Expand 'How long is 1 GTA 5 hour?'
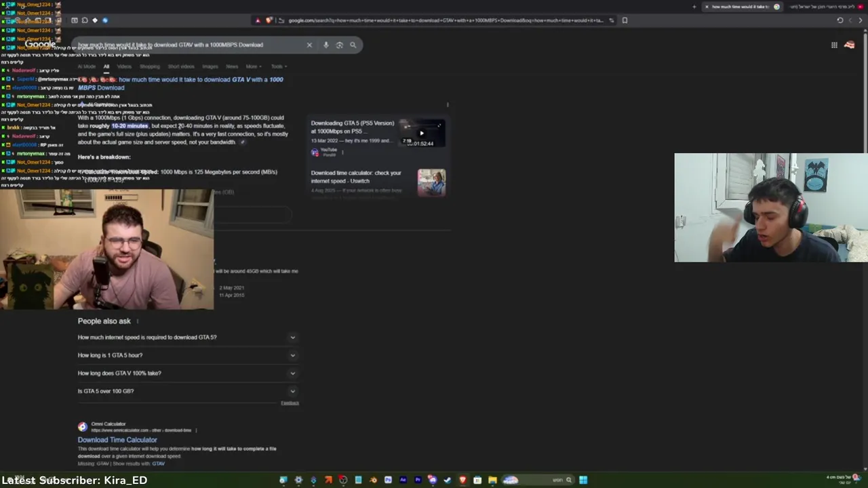The height and width of the screenshot is (488, 868). pos(188,355)
